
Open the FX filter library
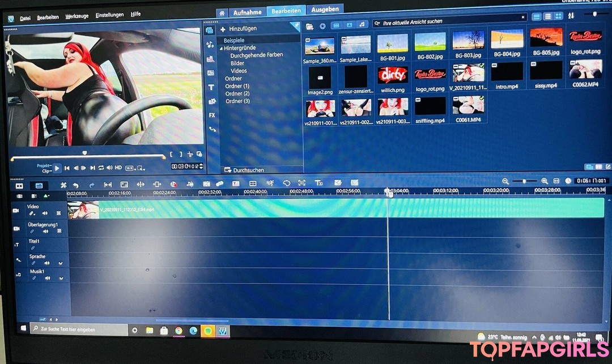pyautogui.click(x=211, y=115)
